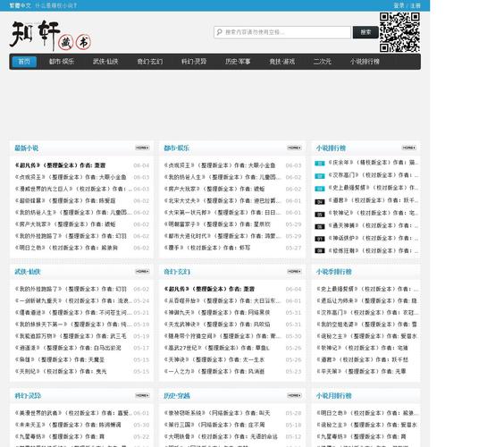504x447 pixels.
Task: Open 《大宋第一状元郎》 in the 都市·娱乐 list
Action: tap(223, 213)
